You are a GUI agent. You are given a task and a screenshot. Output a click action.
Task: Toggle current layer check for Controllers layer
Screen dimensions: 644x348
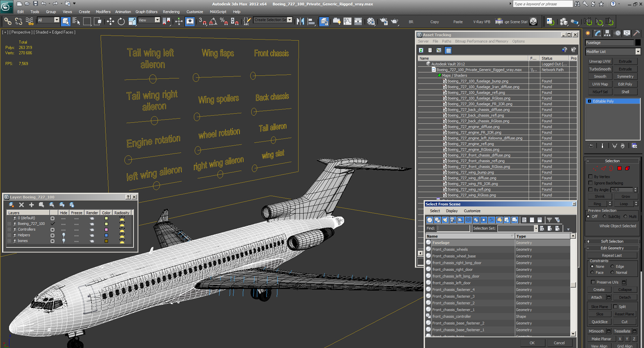point(53,229)
